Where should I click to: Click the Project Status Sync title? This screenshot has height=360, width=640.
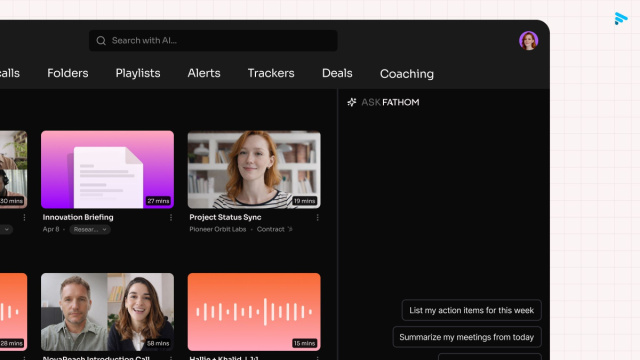pos(225,217)
